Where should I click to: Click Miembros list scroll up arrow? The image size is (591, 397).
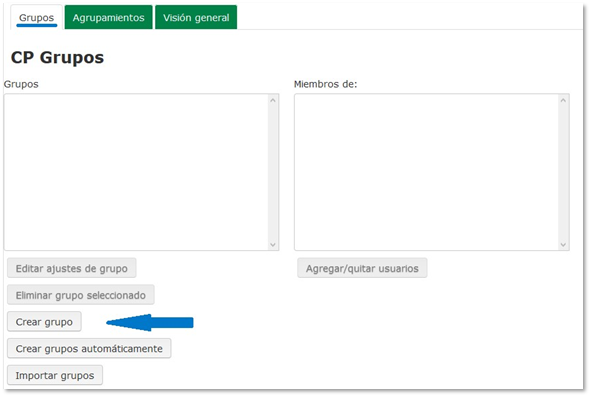tap(563, 100)
